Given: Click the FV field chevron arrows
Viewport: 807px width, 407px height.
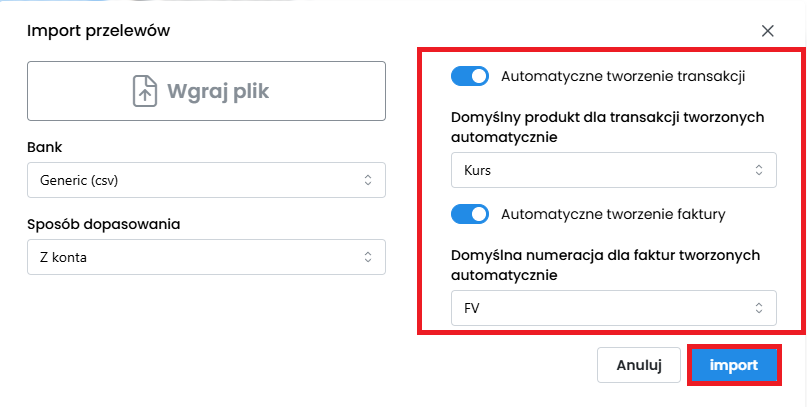Looking at the screenshot, I should (x=758, y=308).
